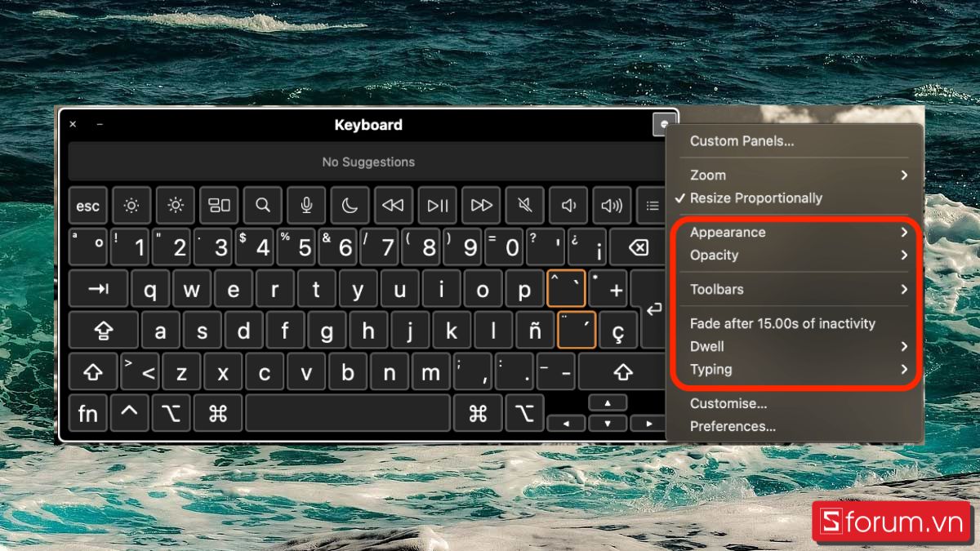
Task: Toggle the caps lock key
Action: 105,331
